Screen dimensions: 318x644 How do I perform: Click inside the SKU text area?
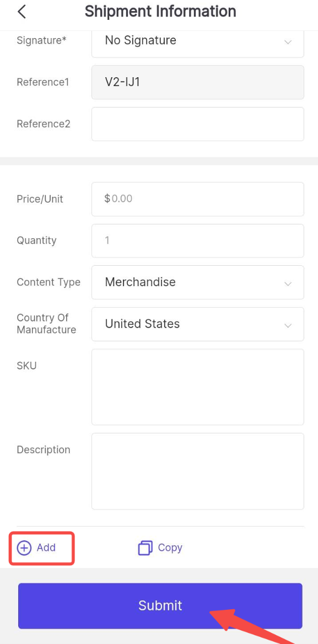click(198, 387)
